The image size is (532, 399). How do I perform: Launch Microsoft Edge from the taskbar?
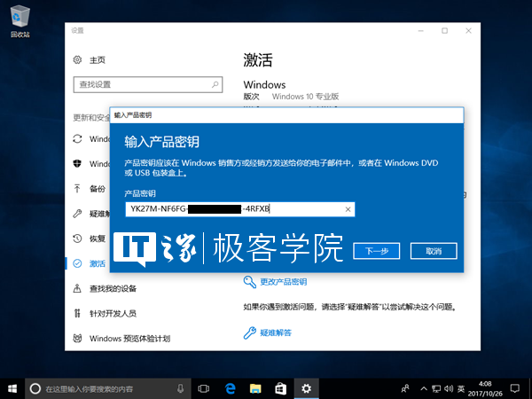coord(231,389)
